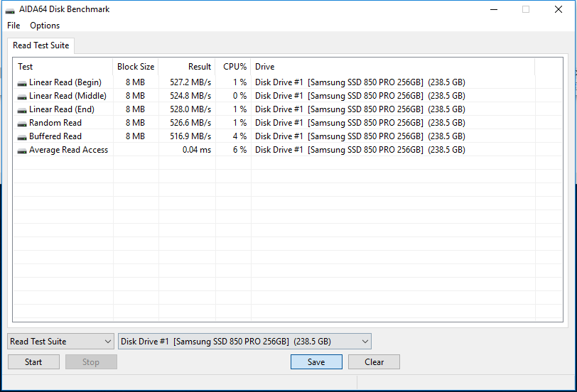Sort by the Result column header
This screenshot has width=577, height=392.
click(x=187, y=67)
